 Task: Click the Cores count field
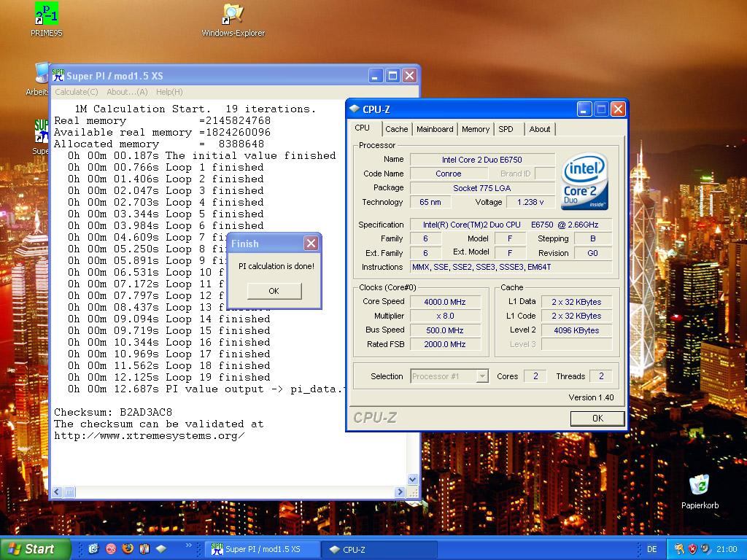point(535,376)
